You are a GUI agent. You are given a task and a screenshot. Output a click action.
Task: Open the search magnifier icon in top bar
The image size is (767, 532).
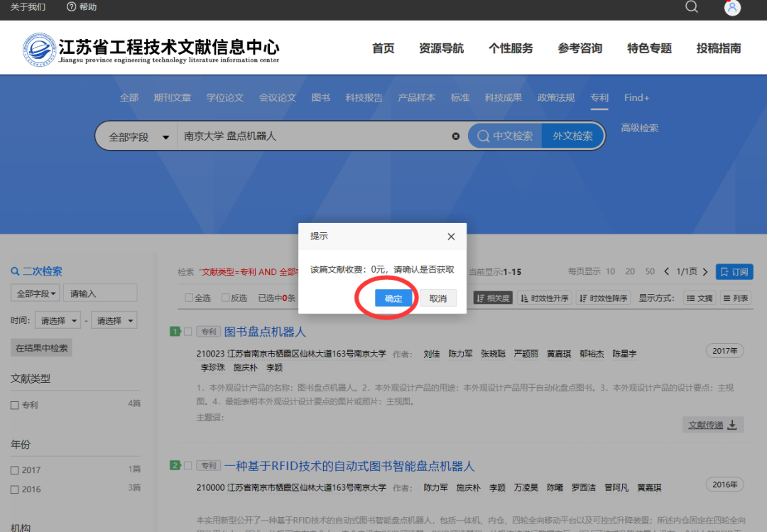(691, 8)
